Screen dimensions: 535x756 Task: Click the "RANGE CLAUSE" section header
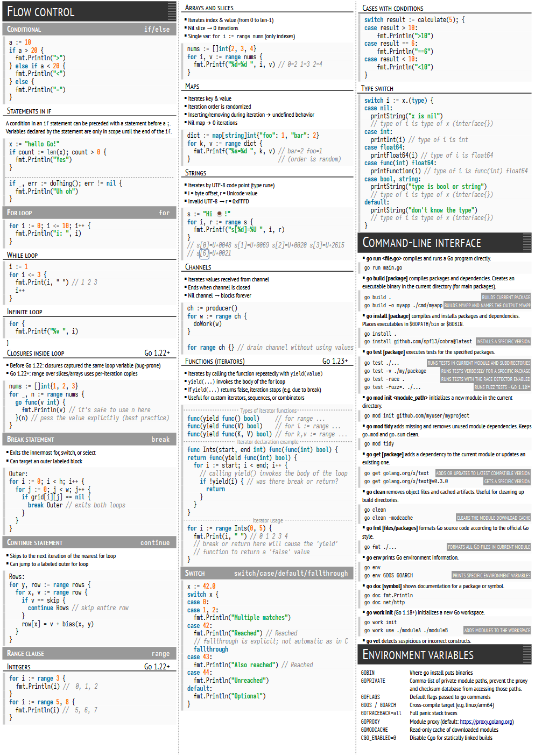tap(89, 653)
